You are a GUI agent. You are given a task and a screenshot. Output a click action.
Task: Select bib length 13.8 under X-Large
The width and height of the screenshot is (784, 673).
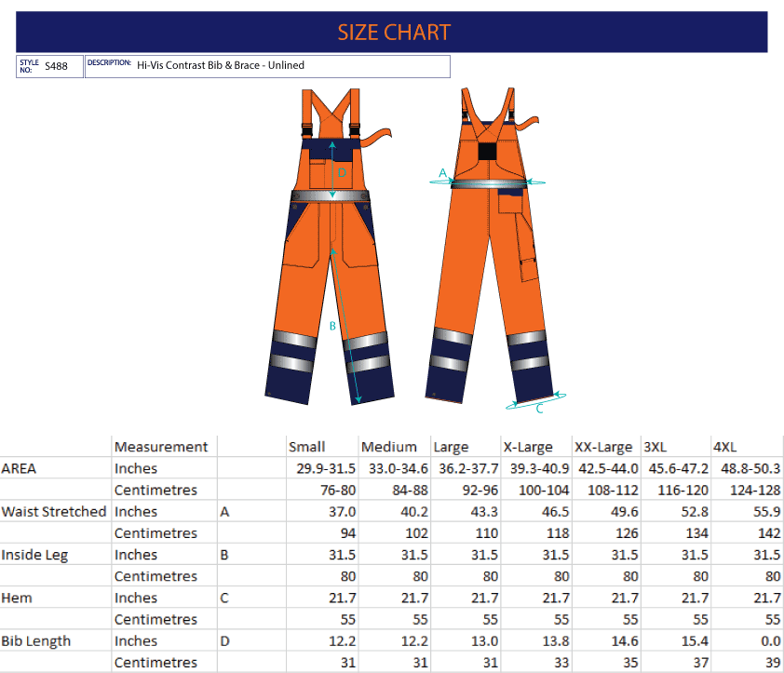pyautogui.click(x=556, y=641)
